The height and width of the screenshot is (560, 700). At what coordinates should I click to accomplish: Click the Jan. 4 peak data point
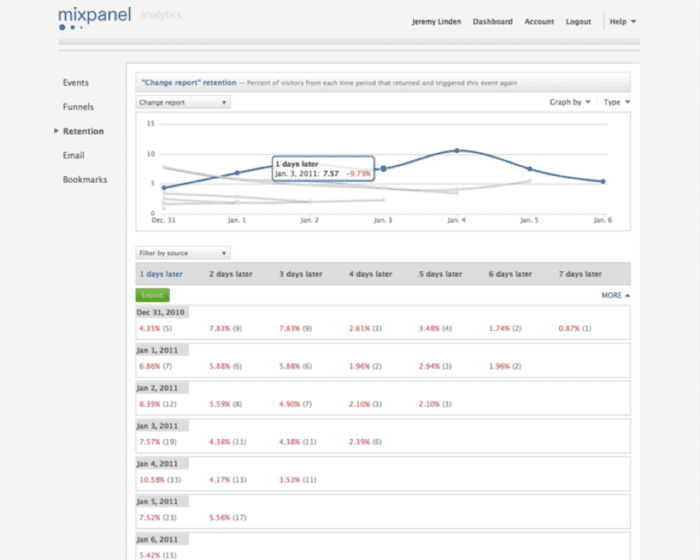[457, 151]
